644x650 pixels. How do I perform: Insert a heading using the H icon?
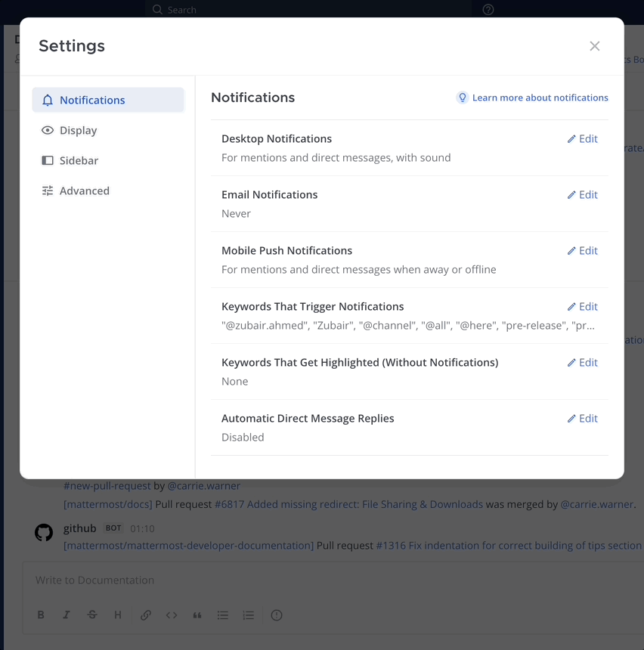pos(117,614)
